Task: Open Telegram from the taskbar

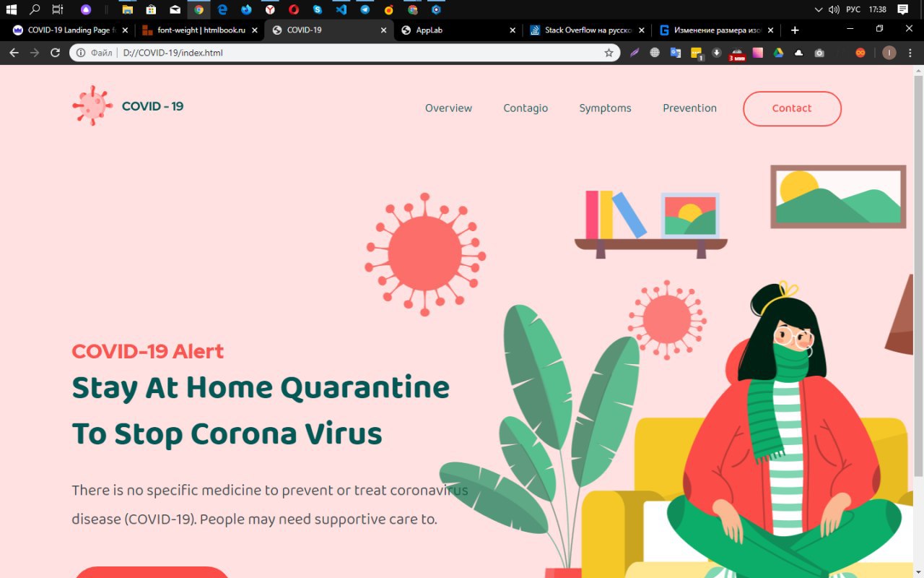Action: tap(365, 9)
